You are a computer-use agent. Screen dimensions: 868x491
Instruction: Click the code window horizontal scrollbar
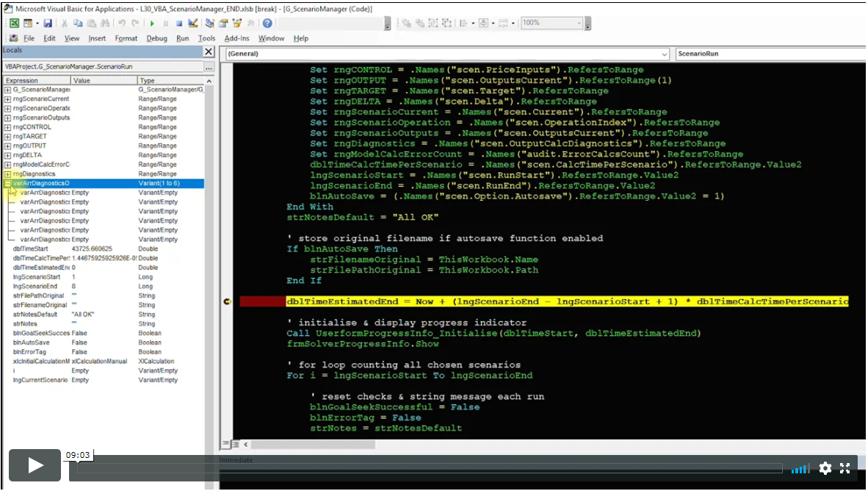coord(313,445)
